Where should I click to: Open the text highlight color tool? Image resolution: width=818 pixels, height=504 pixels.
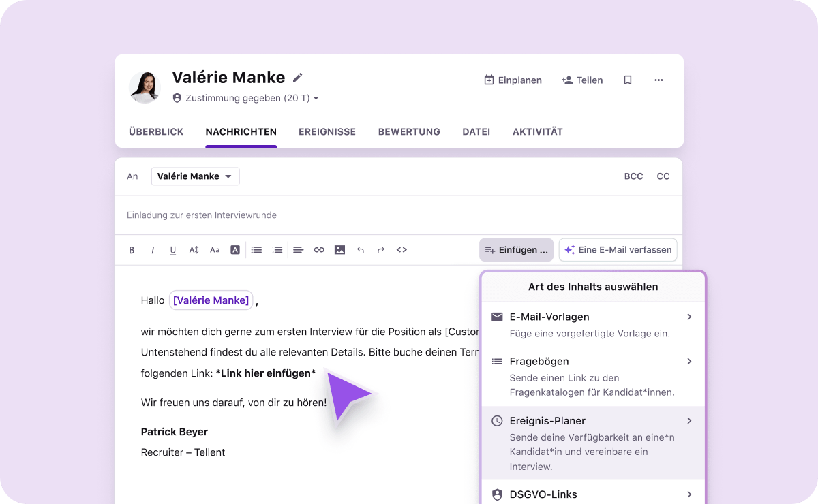pos(235,250)
